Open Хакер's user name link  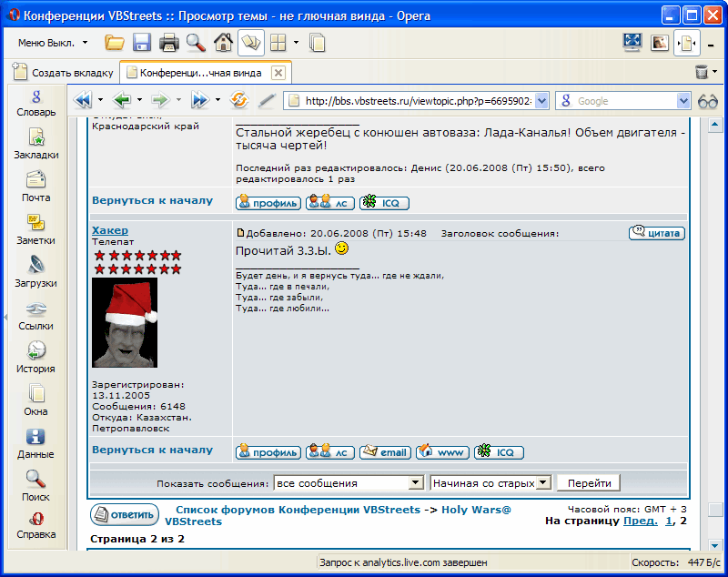(x=110, y=230)
